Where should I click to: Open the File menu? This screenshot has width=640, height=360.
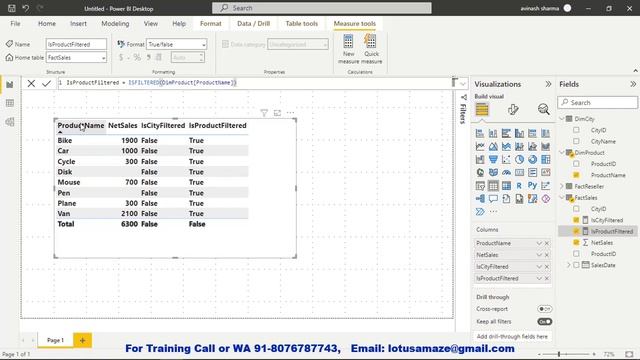coord(16,24)
